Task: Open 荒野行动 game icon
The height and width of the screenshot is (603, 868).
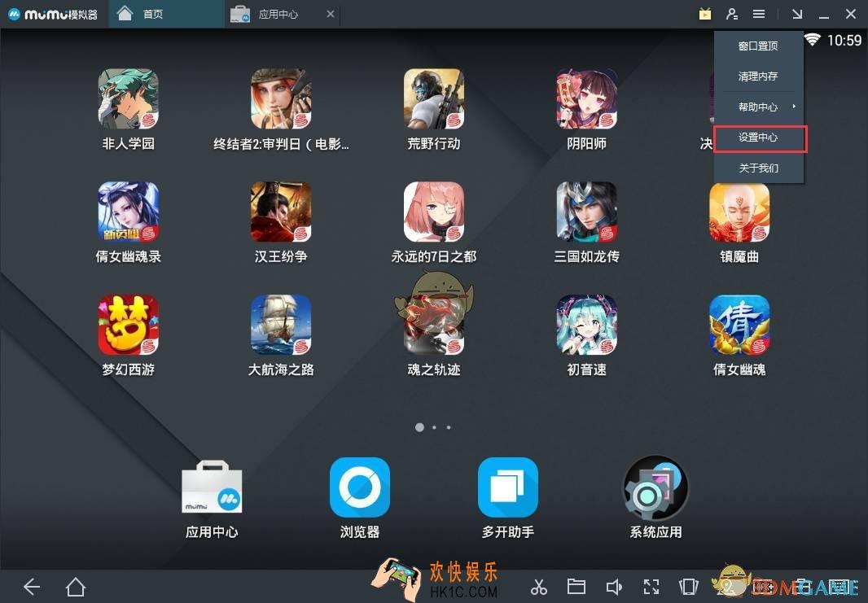Action: 434,99
